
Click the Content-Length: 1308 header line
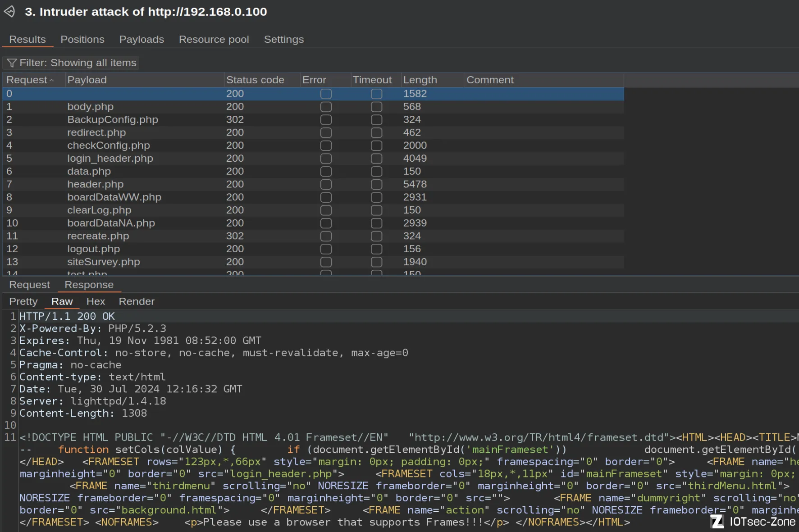coord(83,413)
